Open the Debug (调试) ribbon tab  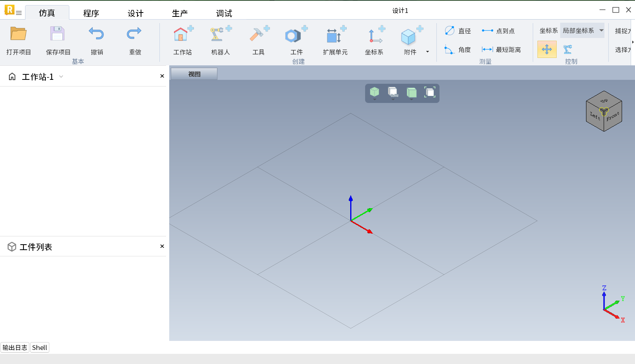pos(224,13)
